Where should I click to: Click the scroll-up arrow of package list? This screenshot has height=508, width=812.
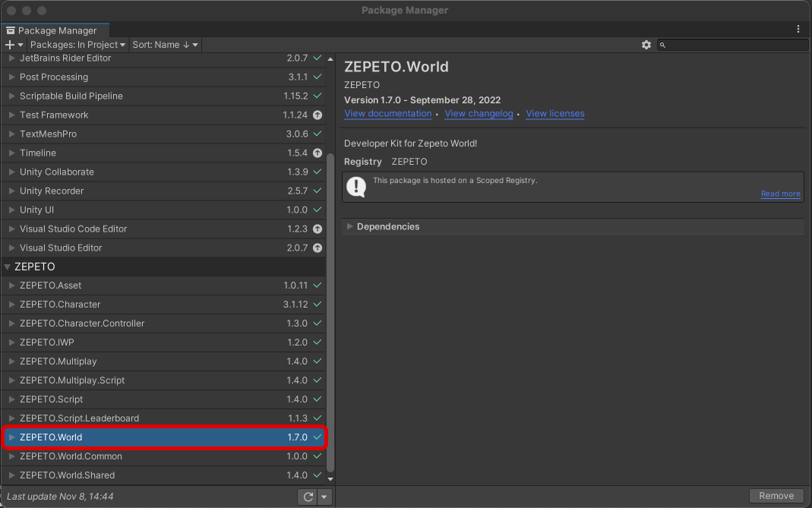(330, 59)
